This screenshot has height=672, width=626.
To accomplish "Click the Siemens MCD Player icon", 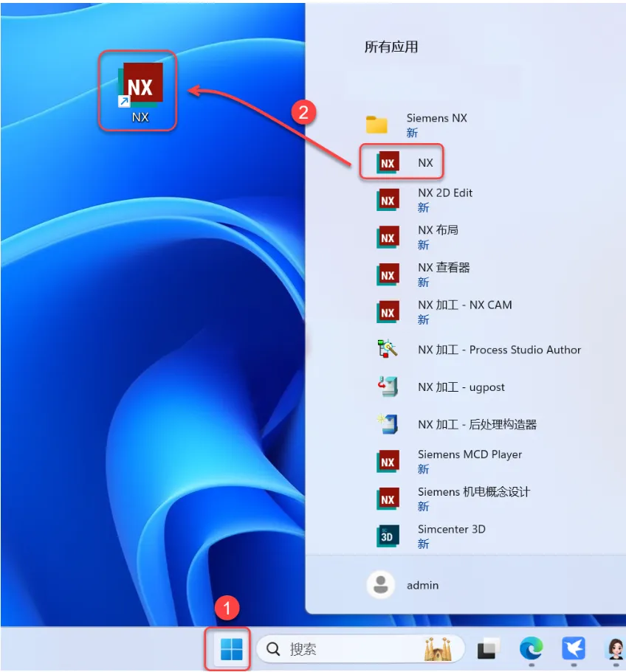I will [388, 461].
